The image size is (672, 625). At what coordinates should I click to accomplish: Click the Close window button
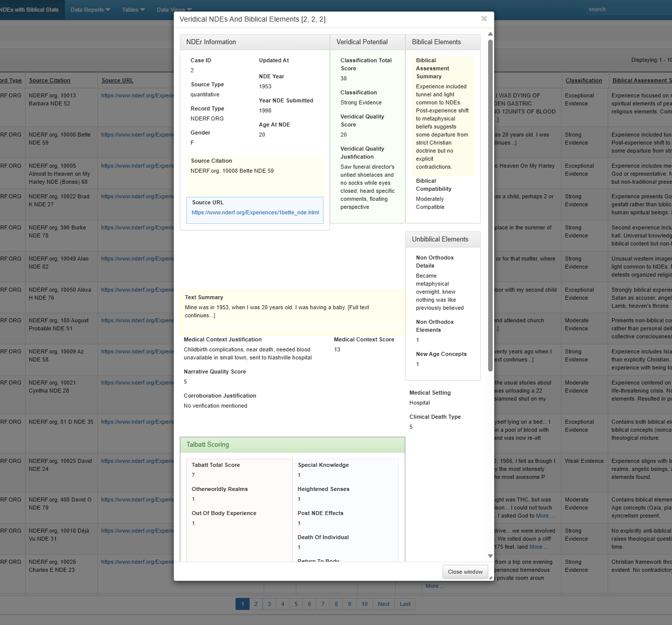465,572
